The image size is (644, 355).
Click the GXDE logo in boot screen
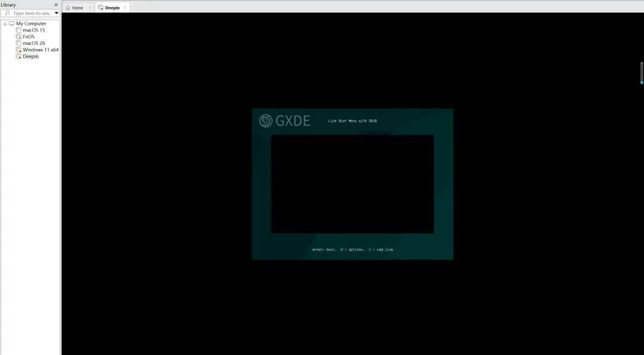(284, 121)
